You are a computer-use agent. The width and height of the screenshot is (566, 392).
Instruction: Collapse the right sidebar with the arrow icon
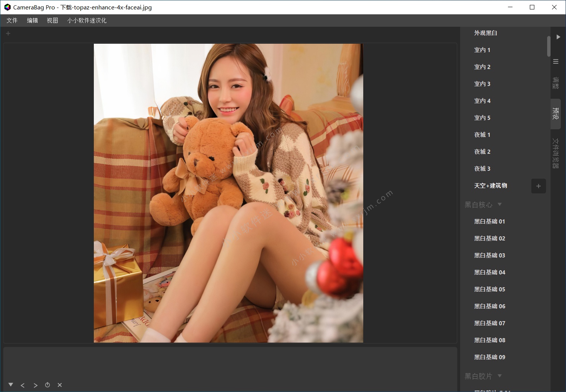pyautogui.click(x=558, y=37)
